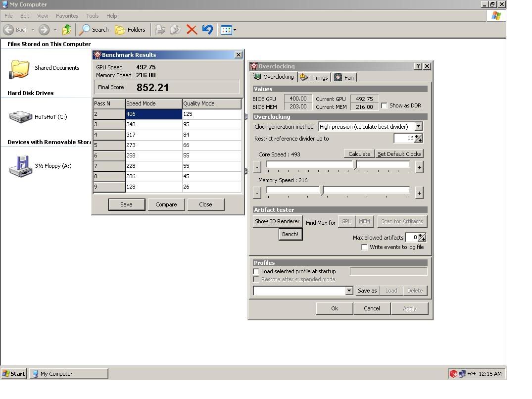Select the HoTsHoT (C:) hard disk icon
This screenshot has height=399, width=532.
(20, 117)
